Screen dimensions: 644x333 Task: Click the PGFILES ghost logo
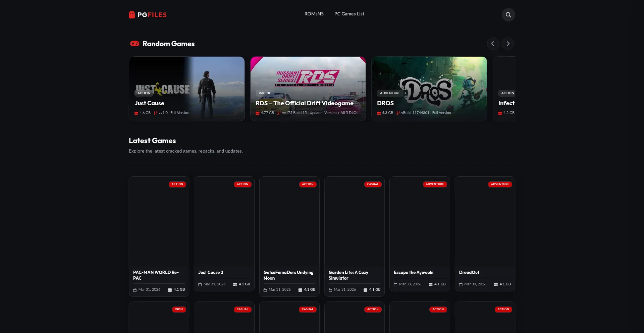(148, 15)
